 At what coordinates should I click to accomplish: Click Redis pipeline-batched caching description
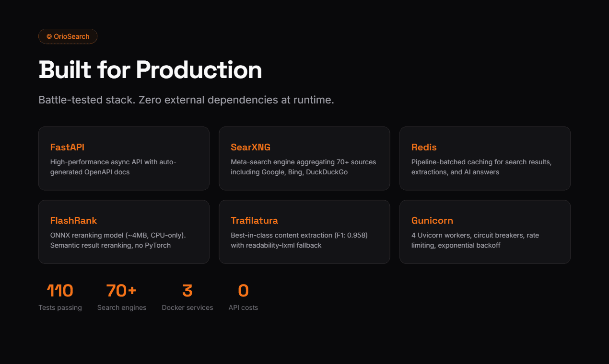coord(481,167)
